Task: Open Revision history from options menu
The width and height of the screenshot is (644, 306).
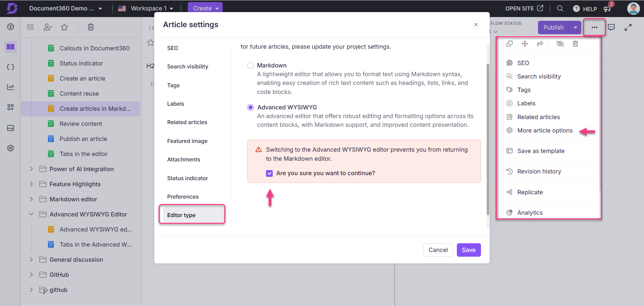Action: click(x=539, y=171)
